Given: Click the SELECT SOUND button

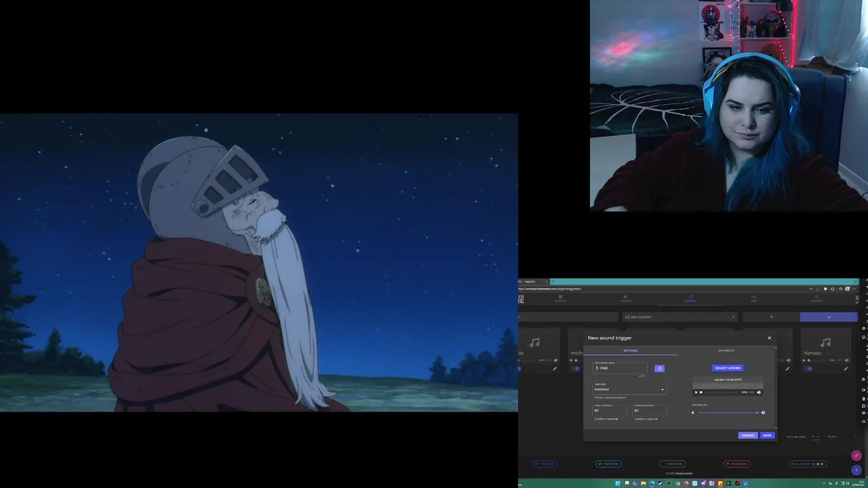Looking at the screenshot, I should 728,368.
